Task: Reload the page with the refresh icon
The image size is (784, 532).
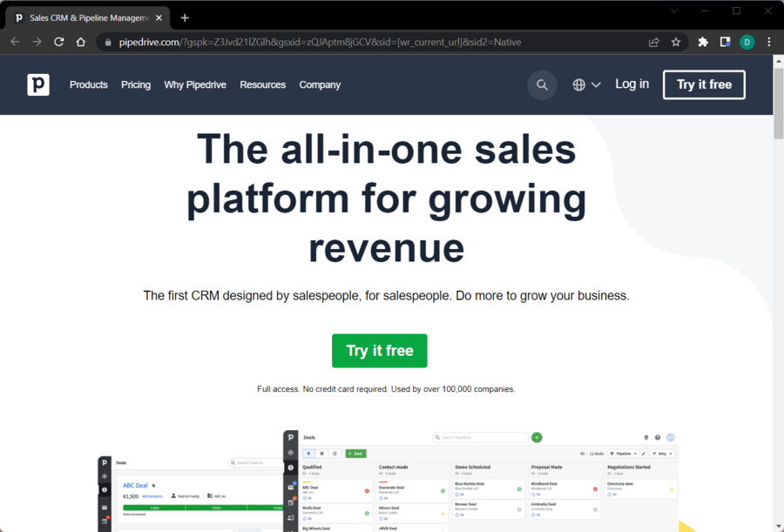Action: pos(59,42)
